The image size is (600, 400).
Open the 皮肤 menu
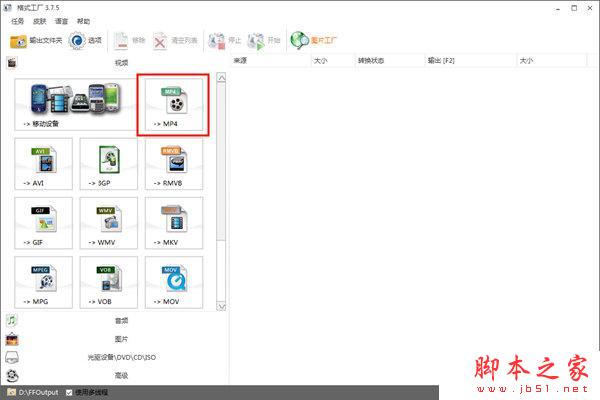point(39,21)
